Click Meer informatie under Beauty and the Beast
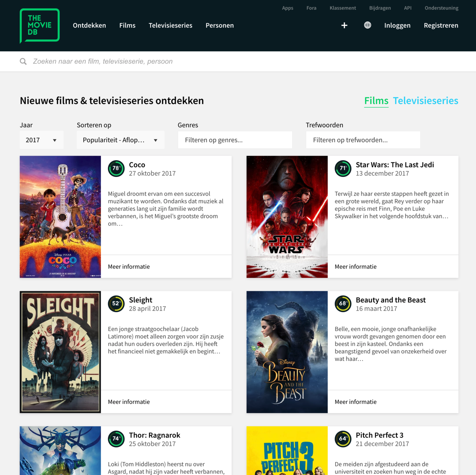Viewport: 476px width, 475px height. tap(355, 402)
